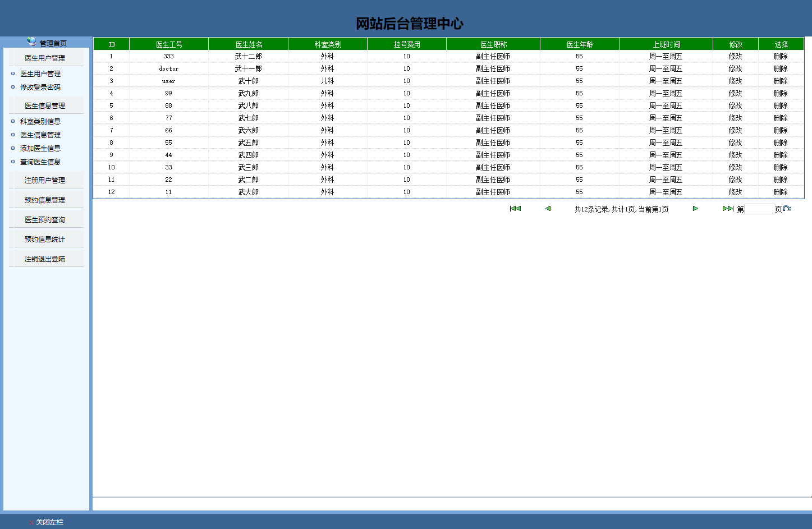
Task: Open 科室类别信息 in the sidebar
Action: click(x=40, y=121)
